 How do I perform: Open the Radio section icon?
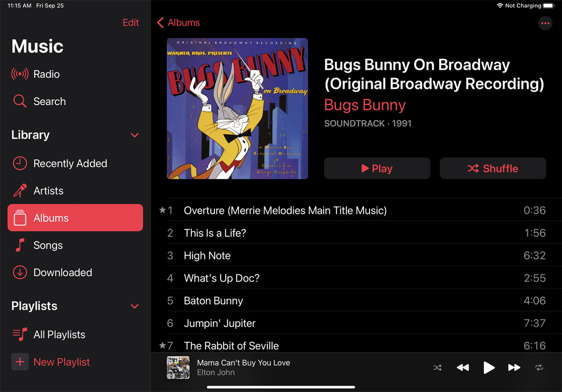[x=20, y=74]
